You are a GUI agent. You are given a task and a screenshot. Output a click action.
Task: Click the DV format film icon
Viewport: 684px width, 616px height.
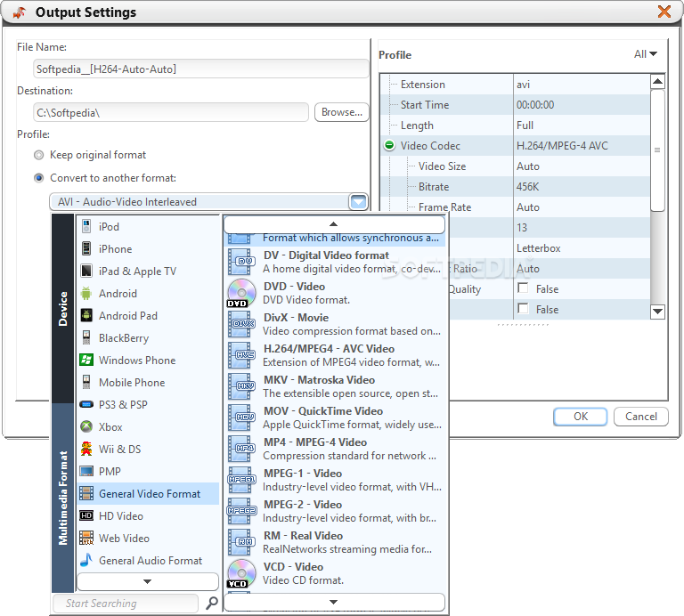point(241,262)
